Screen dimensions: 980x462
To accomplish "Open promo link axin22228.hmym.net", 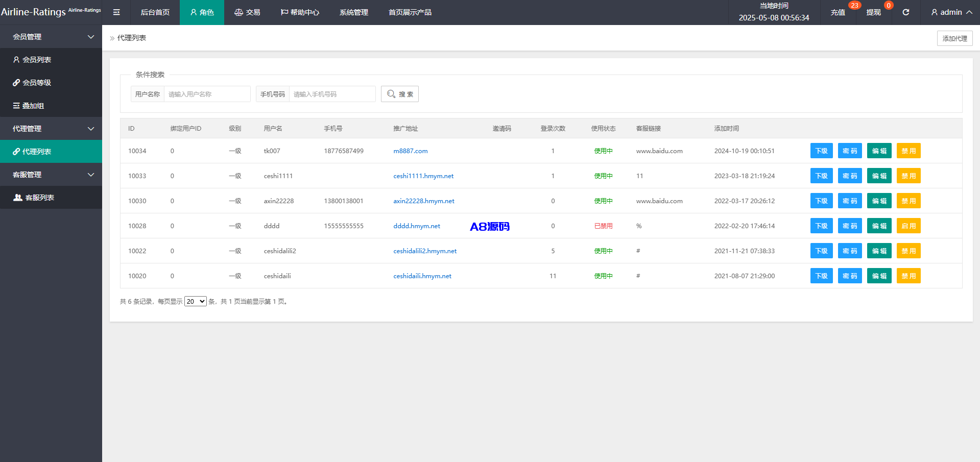I will (x=424, y=201).
